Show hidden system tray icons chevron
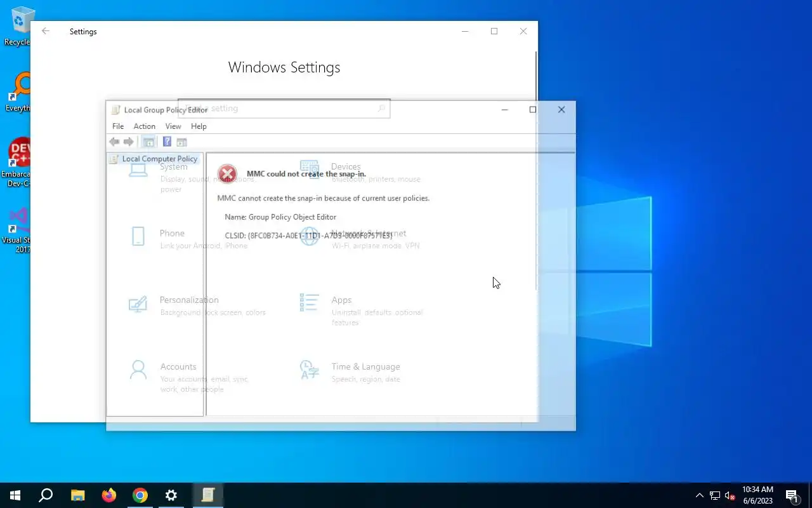 699,495
